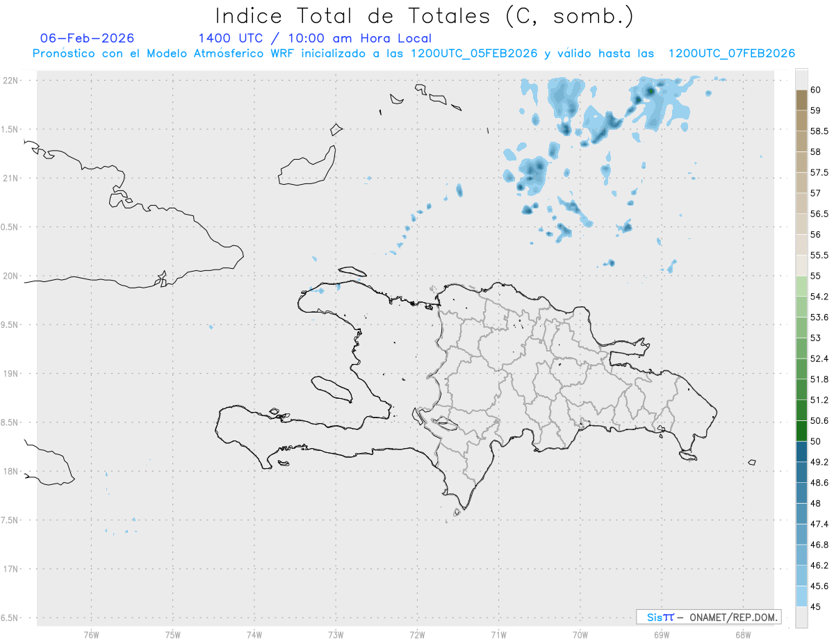This screenshot has height=644, width=834.
Task: Click the valid-until time '1200UTC_07FEB2026'
Action: (x=731, y=53)
